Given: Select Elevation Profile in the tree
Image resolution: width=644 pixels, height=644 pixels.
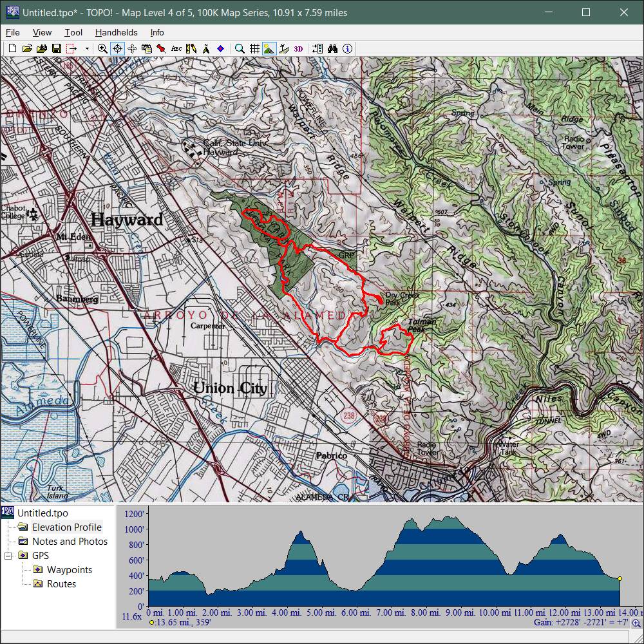Looking at the screenshot, I should click(67, 527).
